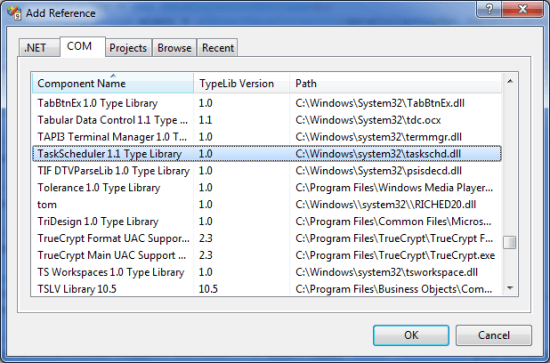
Task: Click version 10.5 for TSLV Library
Action: pos(208,289)
